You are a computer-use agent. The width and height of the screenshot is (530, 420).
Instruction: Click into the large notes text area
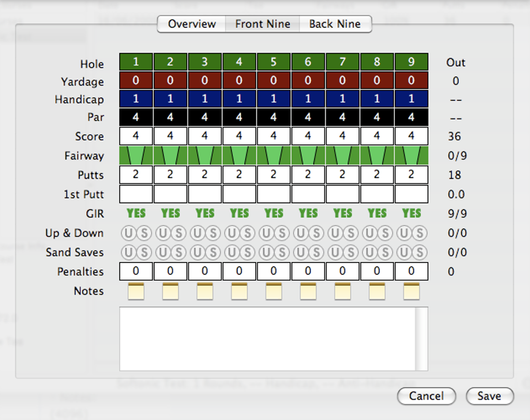pyautogui.click(x=268, y=339)
